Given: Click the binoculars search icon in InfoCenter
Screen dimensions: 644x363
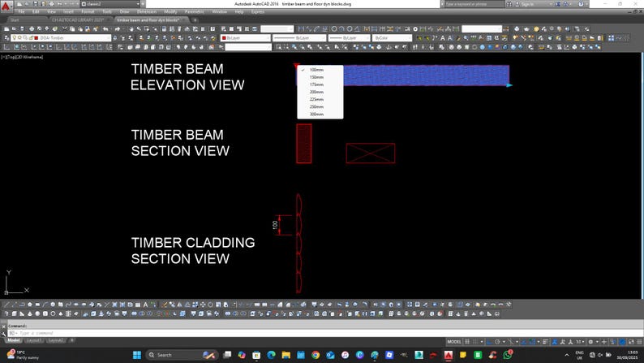Looking at the screenshot, I should click(x=509, y=4).
